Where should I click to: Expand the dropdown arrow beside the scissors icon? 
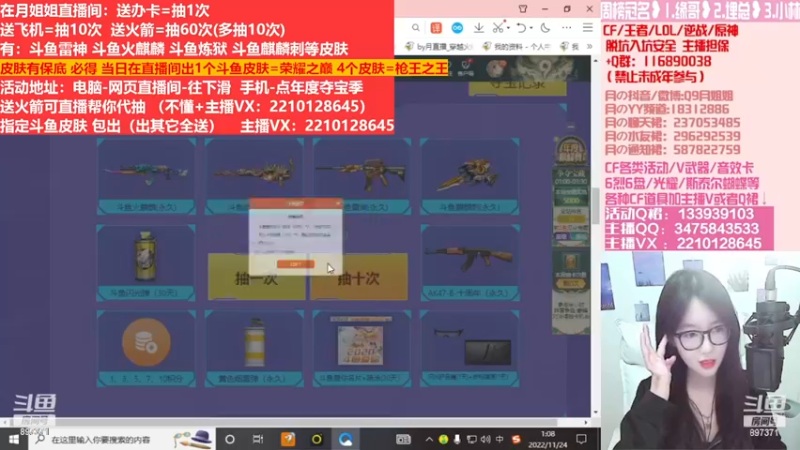pos(509,28)
